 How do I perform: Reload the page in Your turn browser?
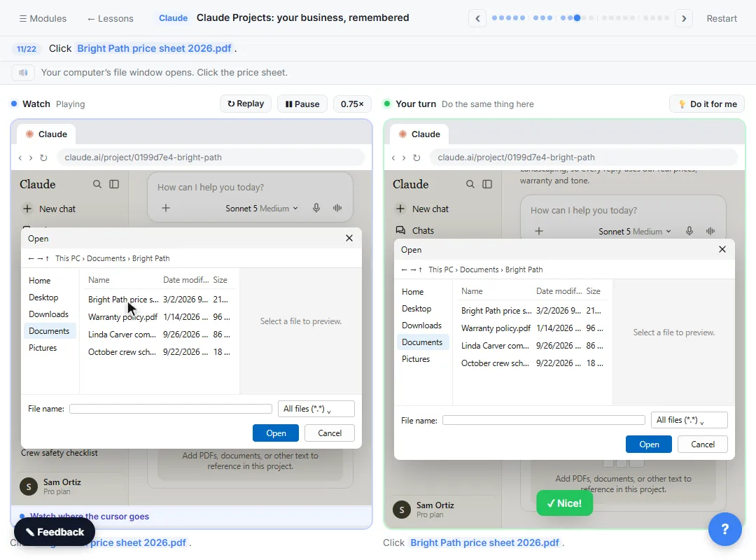416,157
